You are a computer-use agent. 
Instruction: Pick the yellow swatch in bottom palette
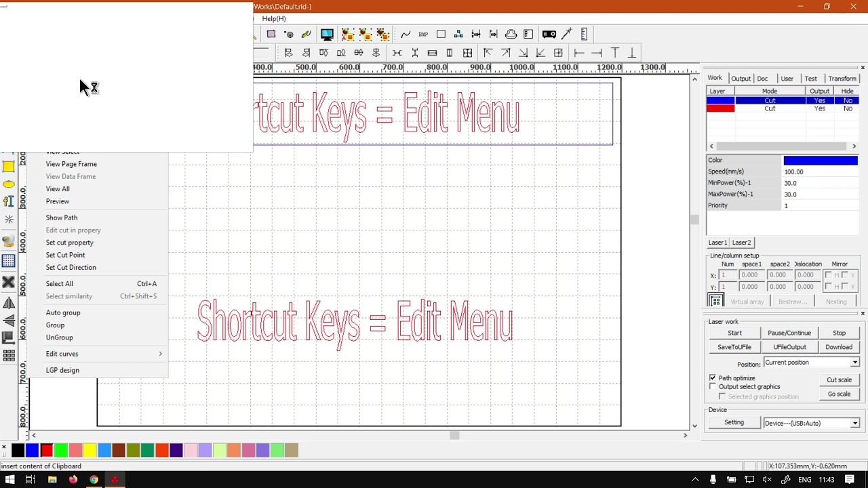[x=90, y=450]
